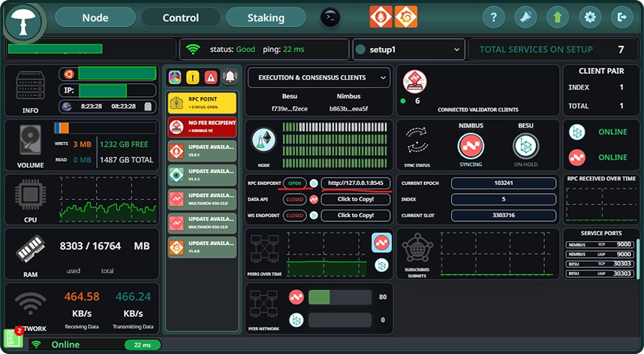Click the RAM memory stick icon
Viewport: 644px width, 354px height.
[x=30, y=248]
